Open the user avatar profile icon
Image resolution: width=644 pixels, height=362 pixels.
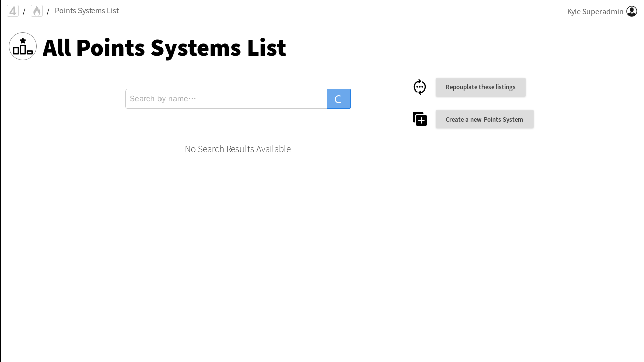pyautogui.click(x=632, y=11)
